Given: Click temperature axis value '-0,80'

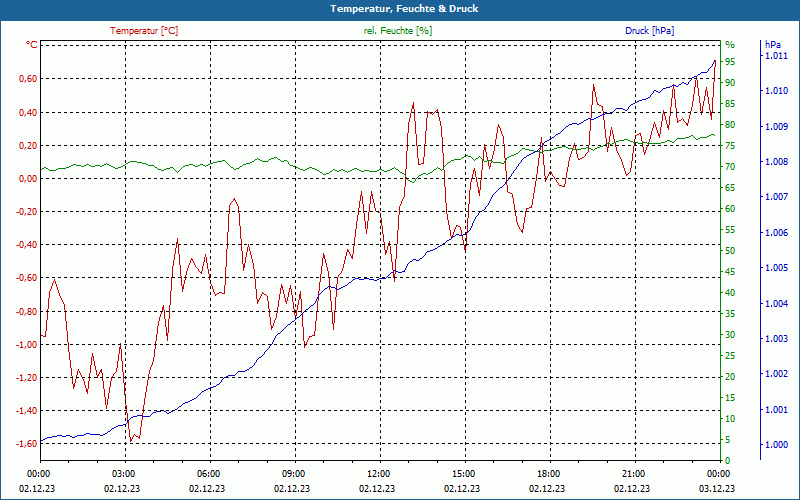Looking at the screenshot, I should tap(27, 311).
